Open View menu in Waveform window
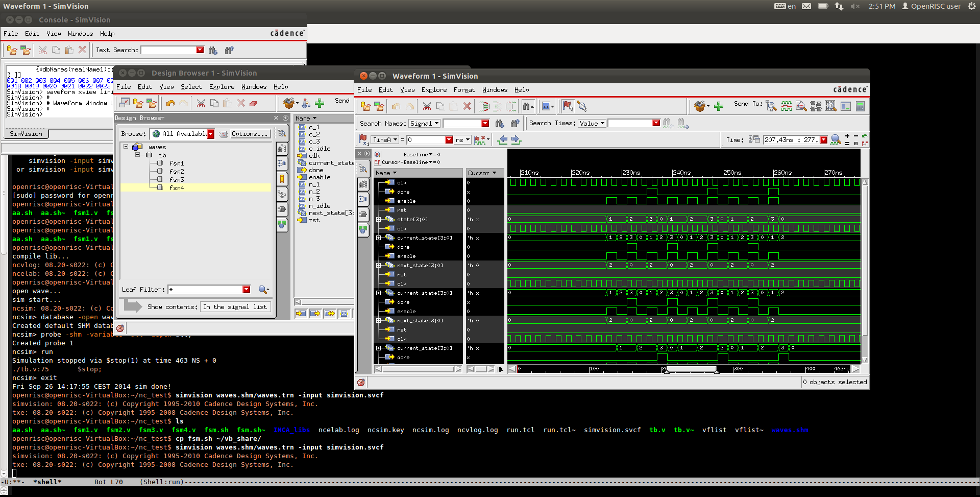The width and height of the screenshot is (980, 497). [407, 89]
